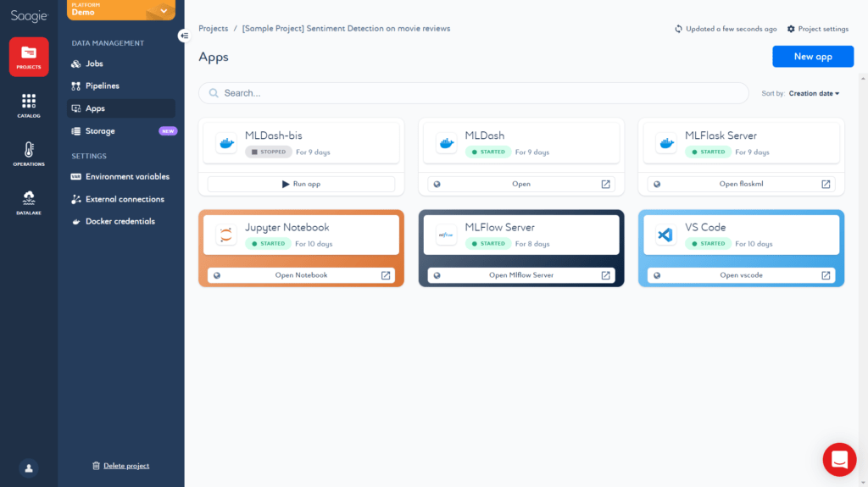This screenshot has height=487, width=868.
Task: Click globe icon on Jupyter Notebook card
Action: (217, 275)
